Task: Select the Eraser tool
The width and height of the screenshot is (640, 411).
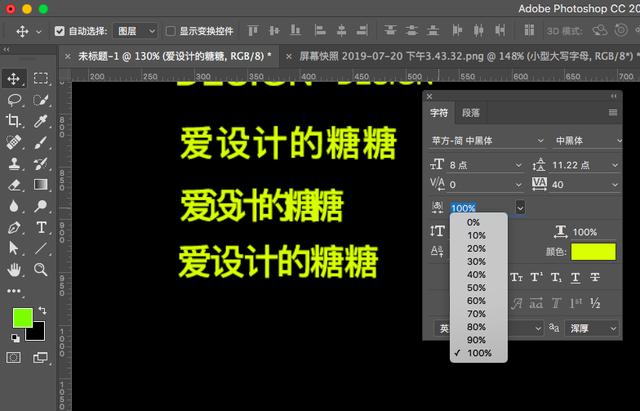Action: click(x=14, y=184)
